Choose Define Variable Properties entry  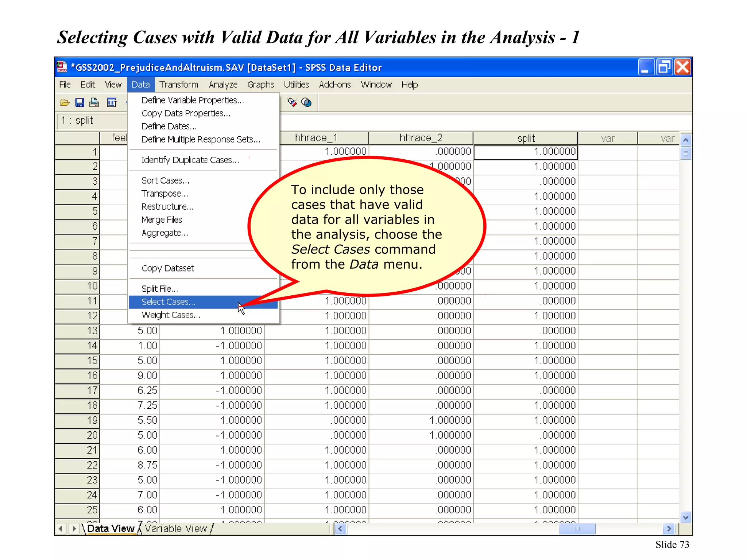[x=203, y=100]
